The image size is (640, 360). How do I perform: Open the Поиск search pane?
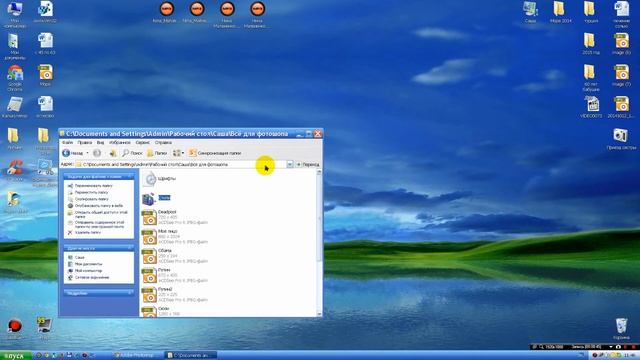pos(132,153)
